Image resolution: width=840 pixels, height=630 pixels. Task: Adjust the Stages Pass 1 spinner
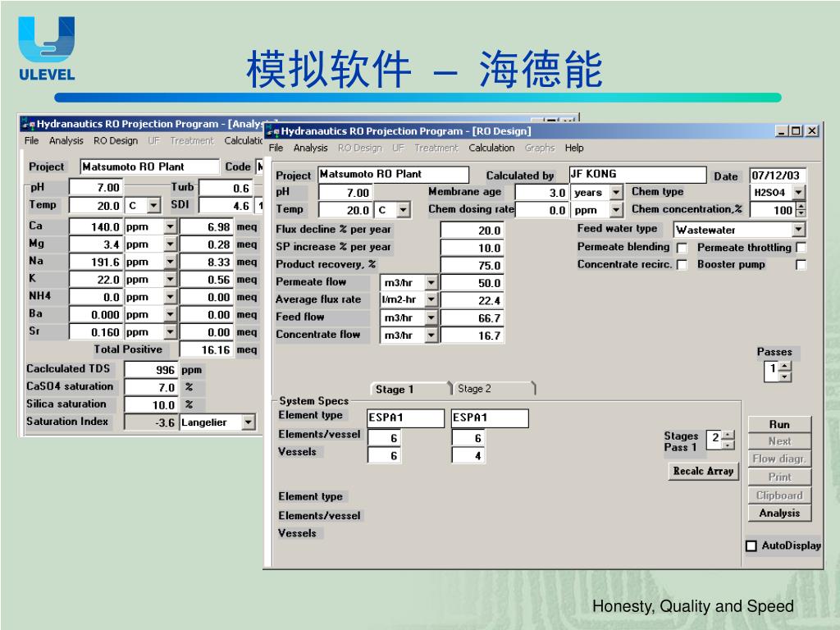[x=728, y=440]
